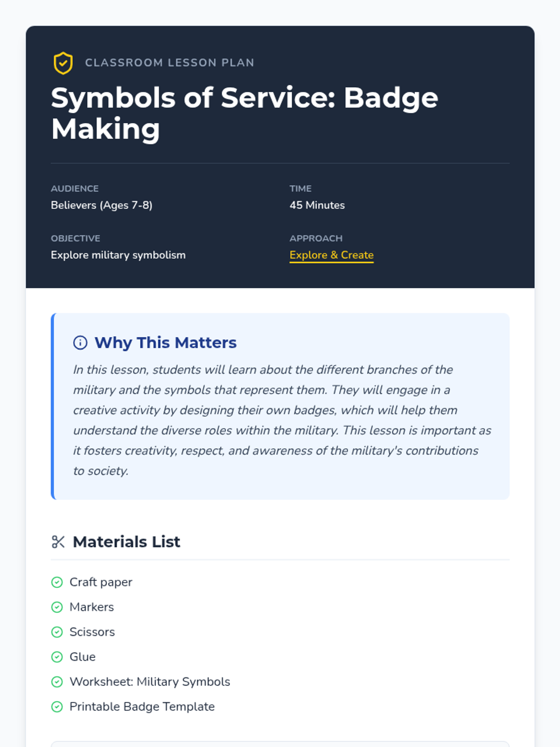Click check icon beside Printable Badge Template
560x747 pixels.
tap(57, 707)
